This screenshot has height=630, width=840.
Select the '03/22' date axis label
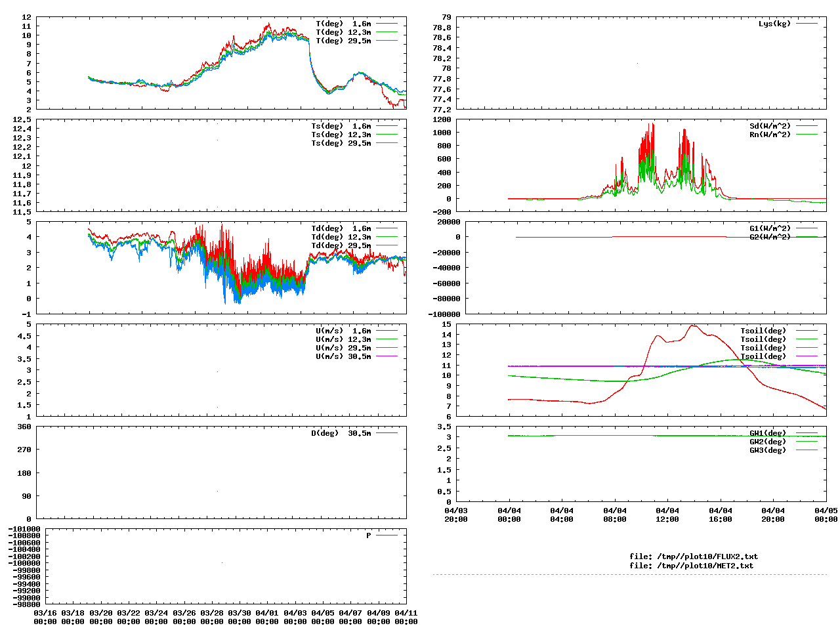[129, 613]
